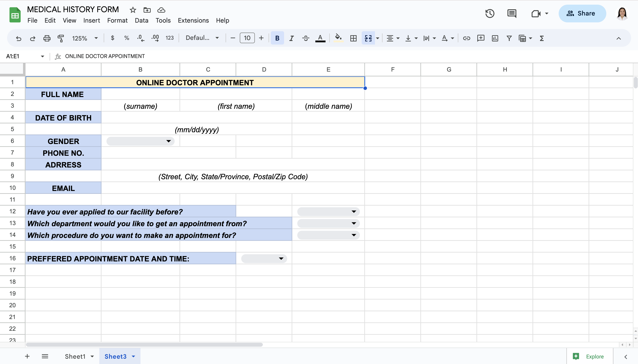Click the paint format roller icon

pyautogui.click(x=61, y=38)
